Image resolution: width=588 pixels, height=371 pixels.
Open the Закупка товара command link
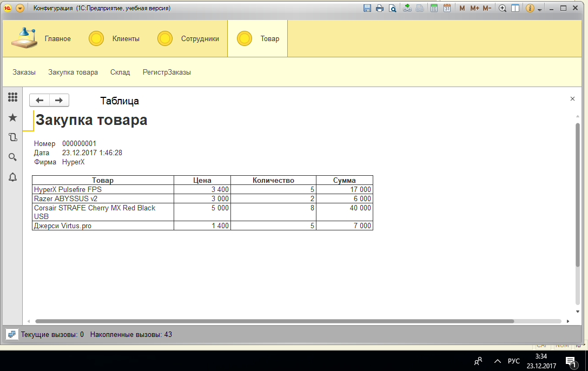[72, 72]
